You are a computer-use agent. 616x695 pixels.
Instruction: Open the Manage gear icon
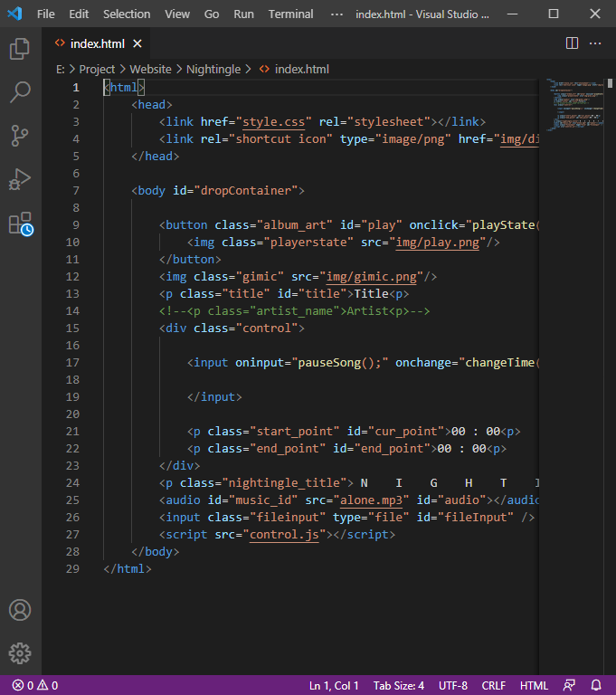pos(20,653)
